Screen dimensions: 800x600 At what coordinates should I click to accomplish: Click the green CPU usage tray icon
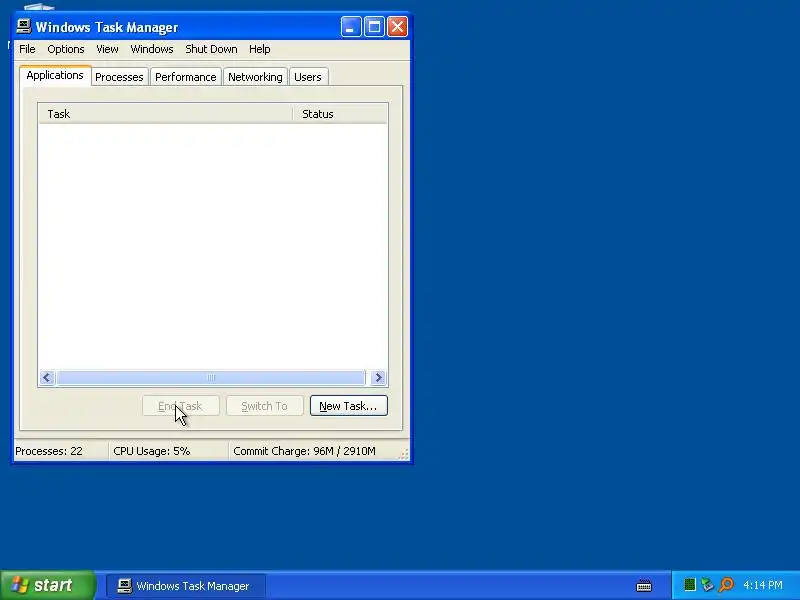coord(690,585)
